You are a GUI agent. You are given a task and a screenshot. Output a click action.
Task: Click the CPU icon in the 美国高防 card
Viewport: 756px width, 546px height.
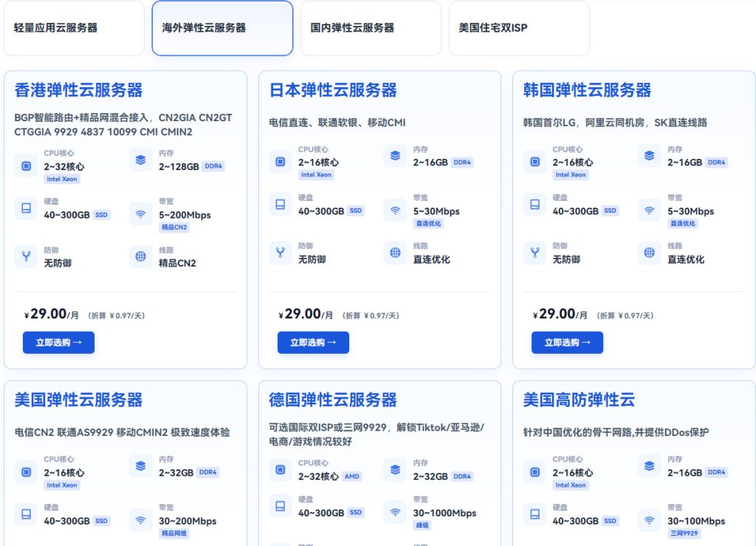click(535, 471)
